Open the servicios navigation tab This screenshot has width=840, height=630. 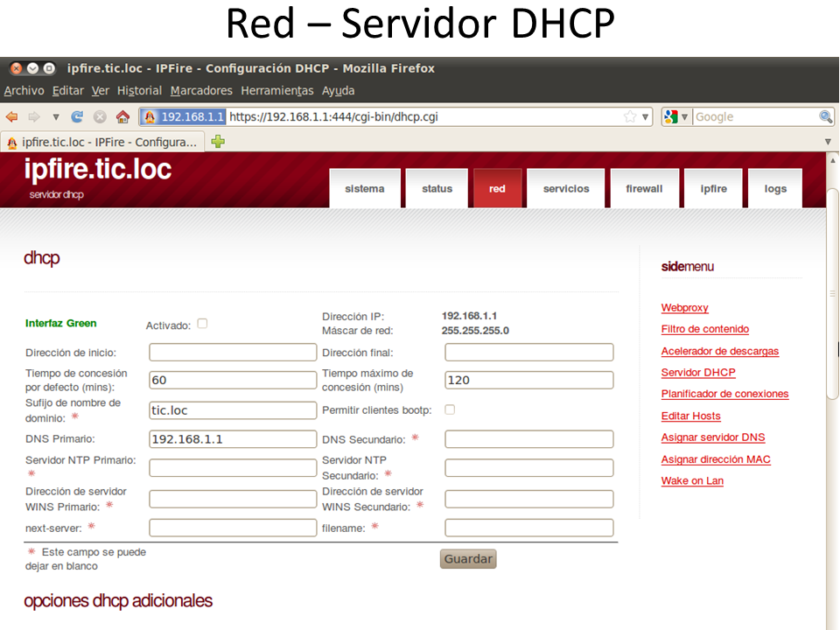[566, 189]
